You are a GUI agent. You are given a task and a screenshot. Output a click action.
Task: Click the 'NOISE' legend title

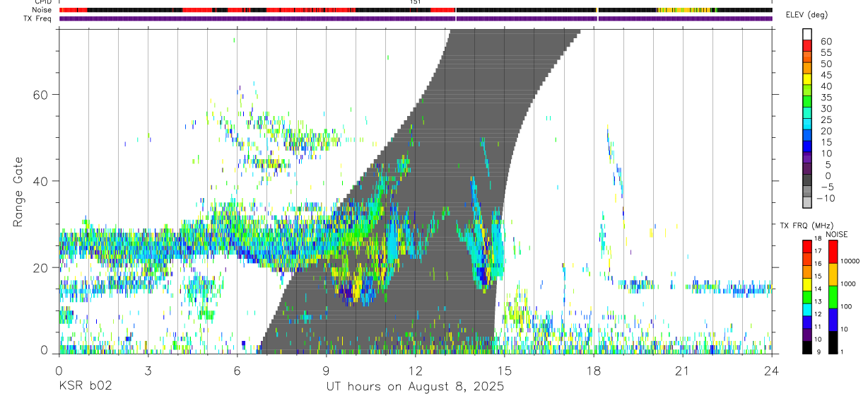coord(837,234)
